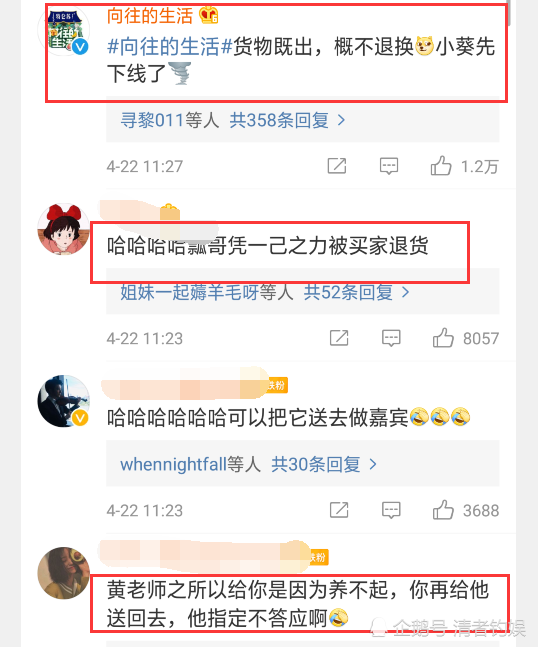Open the violinist avatar with gold badge
Viewport: 538px width, 647px height.
pos(63,401)
